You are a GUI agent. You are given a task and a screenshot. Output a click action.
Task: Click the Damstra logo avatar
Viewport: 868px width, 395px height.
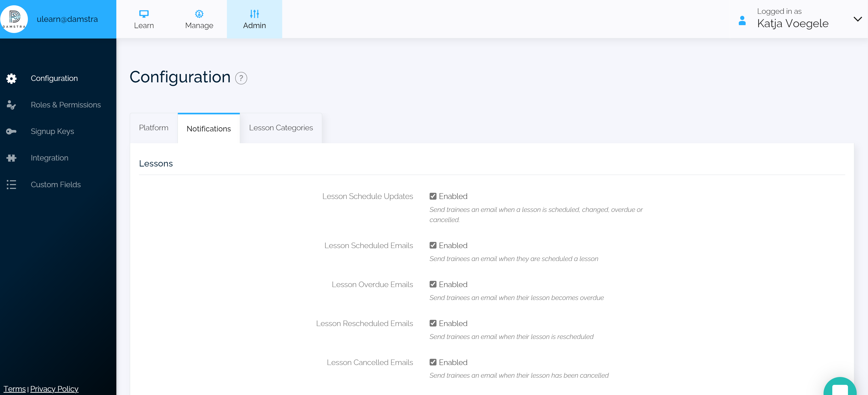pyautogui.click(x=14, y=19)
